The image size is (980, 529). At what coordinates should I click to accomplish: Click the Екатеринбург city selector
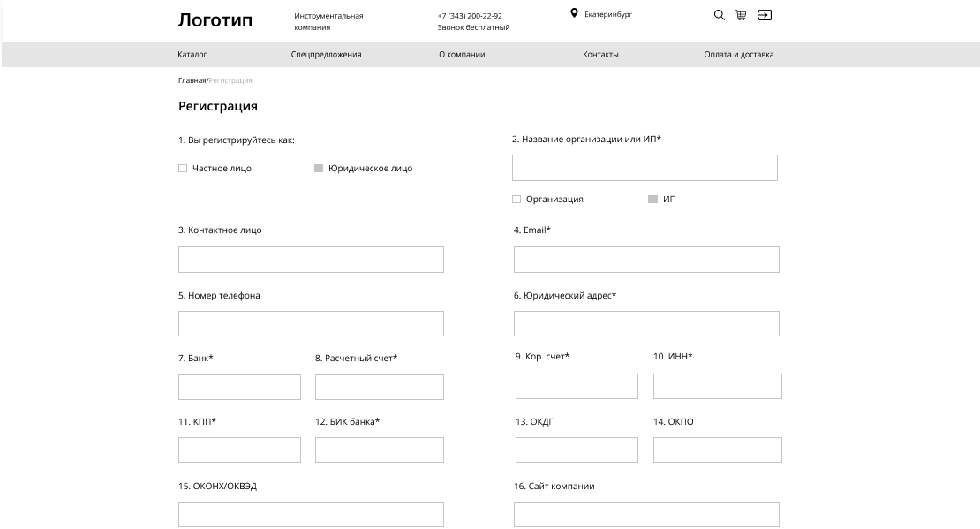[x=608, y=15]
